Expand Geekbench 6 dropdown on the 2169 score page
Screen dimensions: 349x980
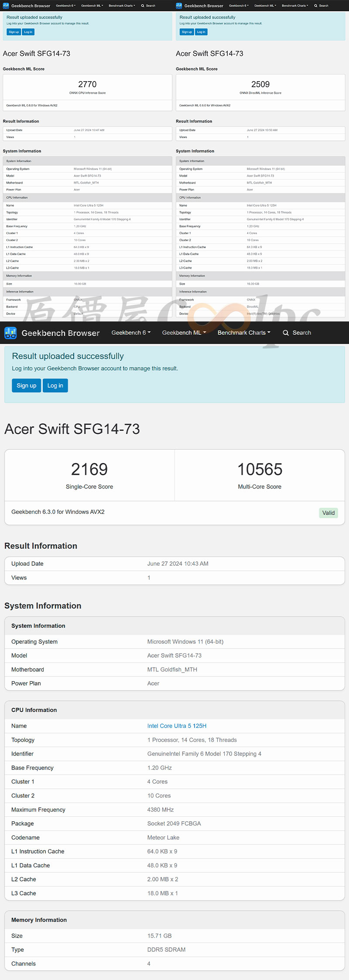131,333
